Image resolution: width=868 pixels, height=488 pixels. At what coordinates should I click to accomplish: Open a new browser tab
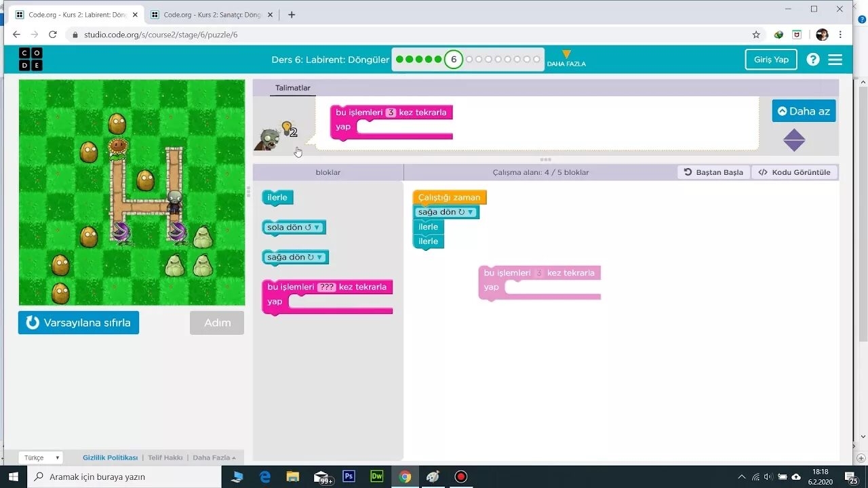pos(292,14)
